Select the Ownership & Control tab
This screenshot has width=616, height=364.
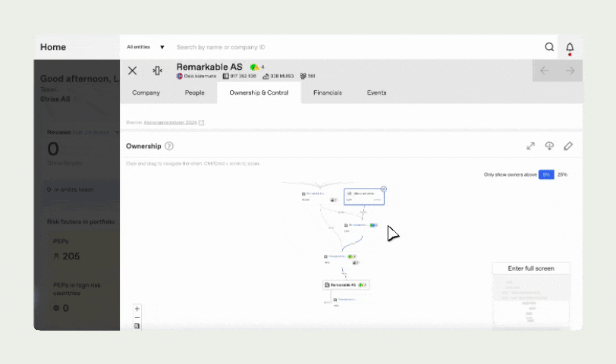click(x=259, y=93)
